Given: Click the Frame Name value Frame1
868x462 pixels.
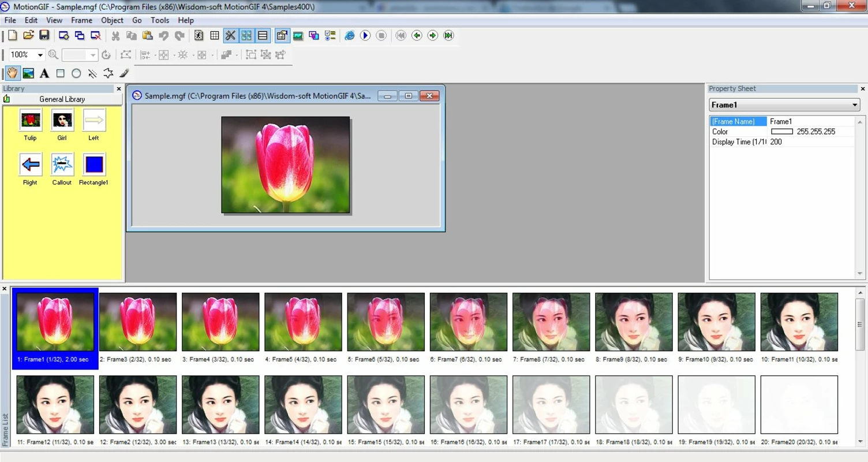Looking at the screenshot, I should (810, 121).
